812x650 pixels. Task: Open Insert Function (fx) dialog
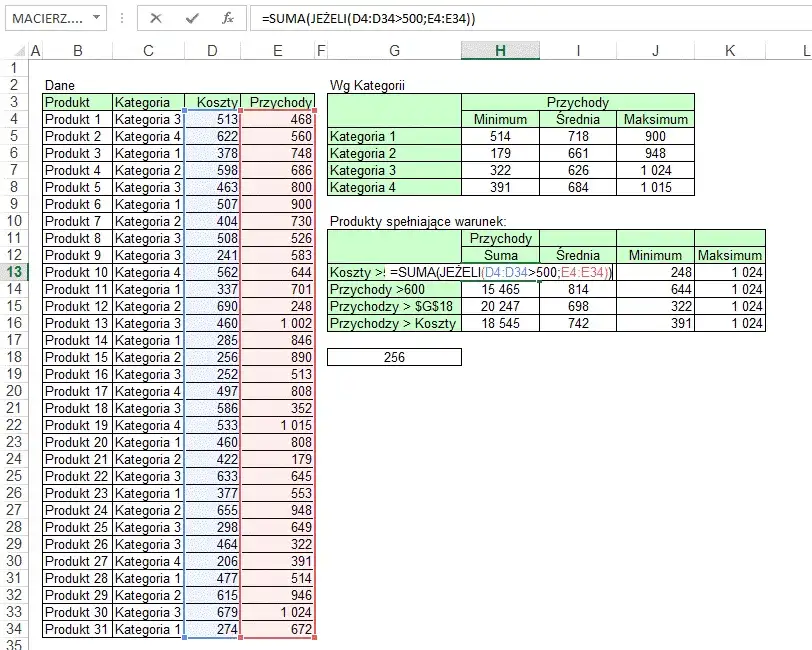coord(228,18)
